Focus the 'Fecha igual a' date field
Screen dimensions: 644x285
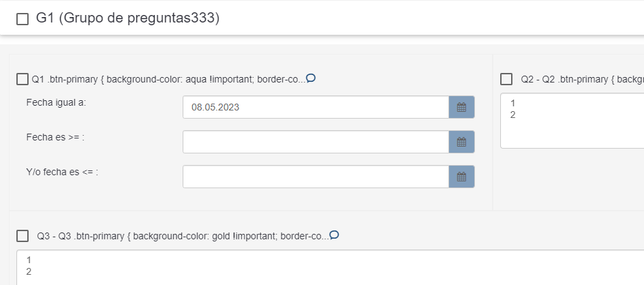point(316,107)
